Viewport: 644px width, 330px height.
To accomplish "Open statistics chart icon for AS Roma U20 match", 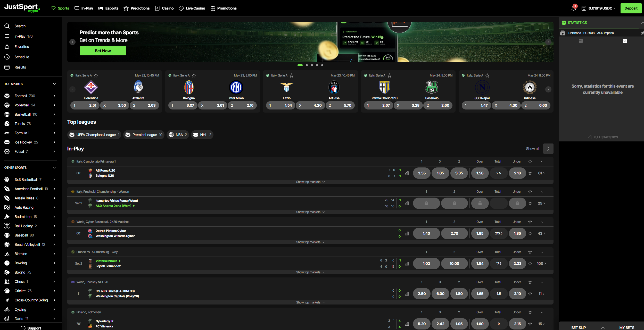I will [x=407, y=173].
